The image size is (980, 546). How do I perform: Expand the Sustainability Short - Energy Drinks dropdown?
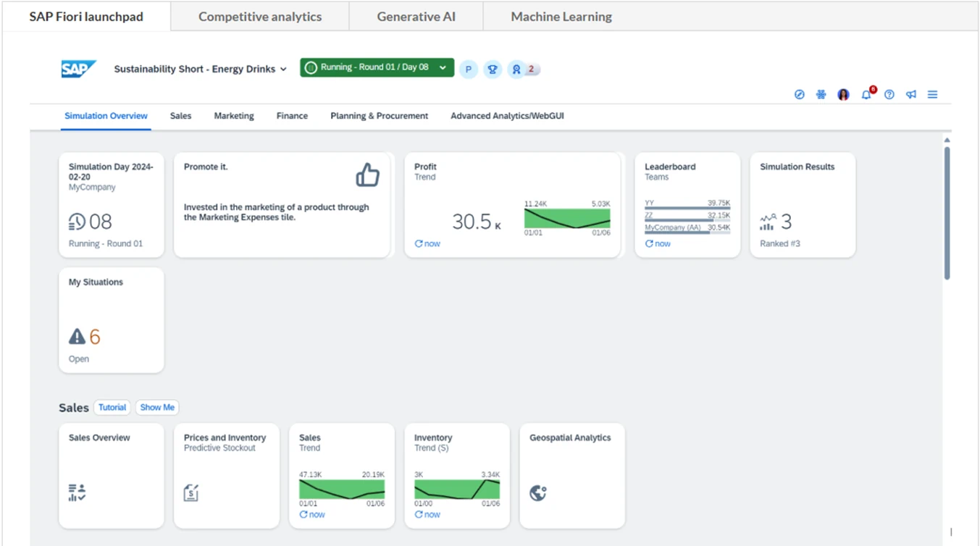point(283,70)
